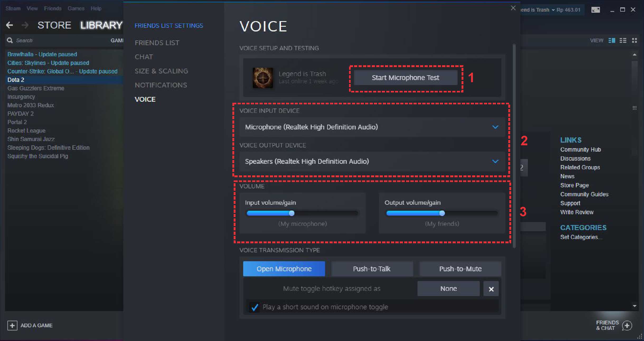644x341 pixels.
Task: Clear the mute toggle hotkey assignment
Action: pos(491,289)
